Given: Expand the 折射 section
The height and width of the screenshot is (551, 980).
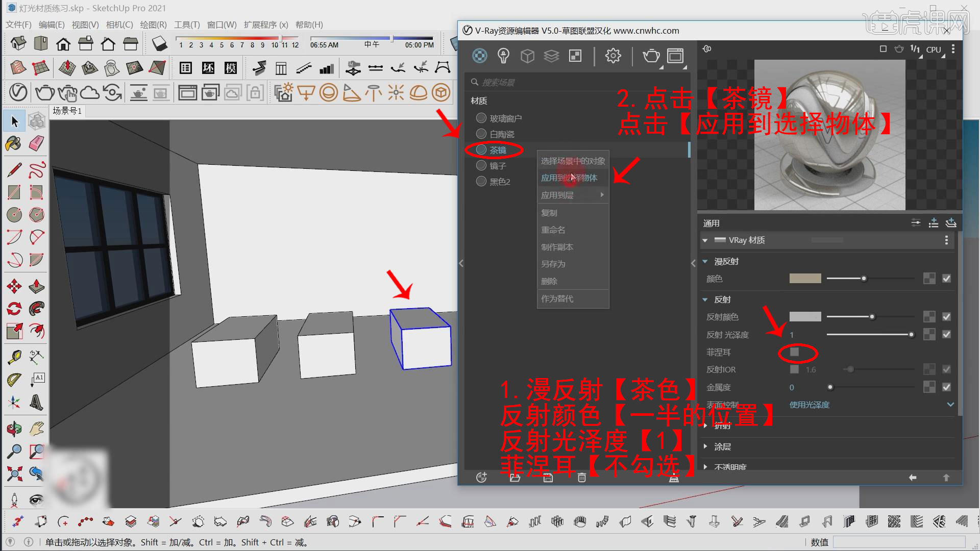Looking at the screenshot, I should click(x=705, y=425).
